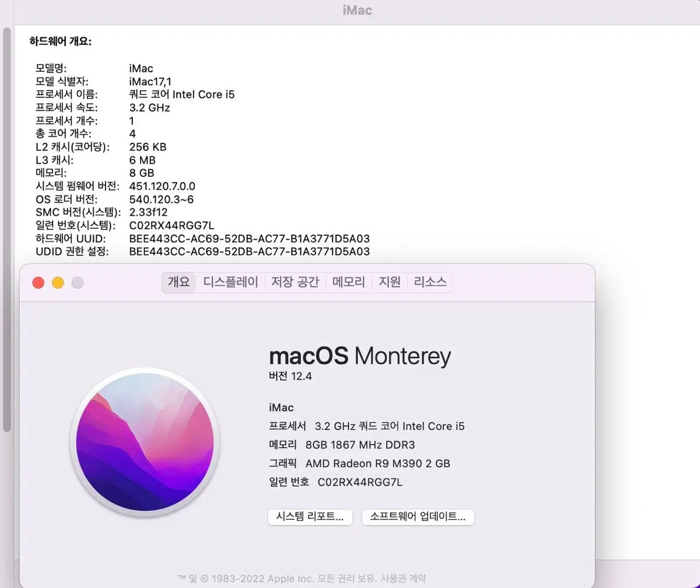Select firmware version 451.120.7.0.0

(162, 186)
